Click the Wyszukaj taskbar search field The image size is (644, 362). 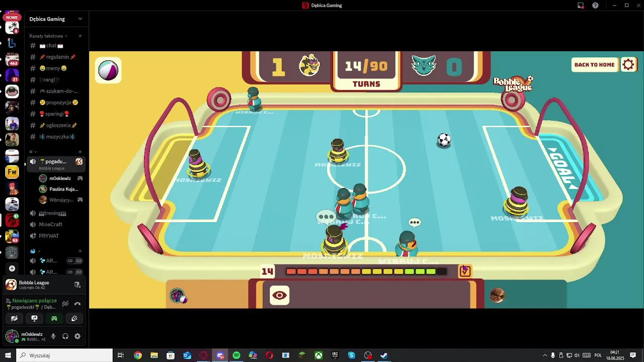64,355
